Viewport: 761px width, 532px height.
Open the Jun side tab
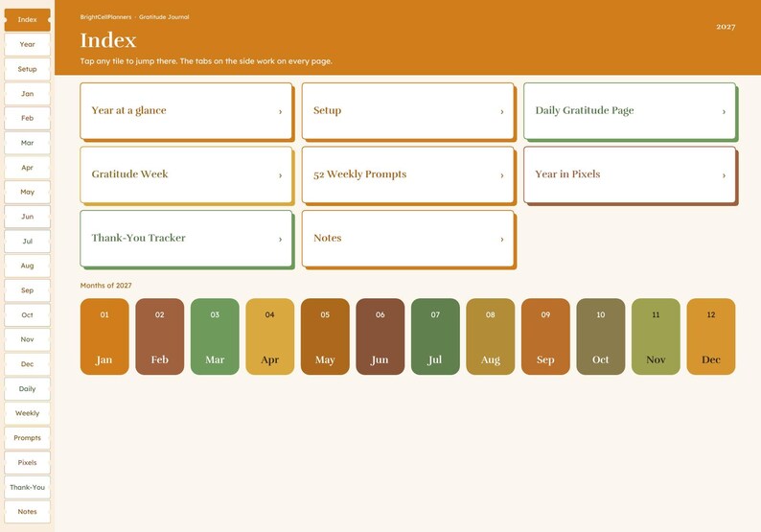point(27,217)
